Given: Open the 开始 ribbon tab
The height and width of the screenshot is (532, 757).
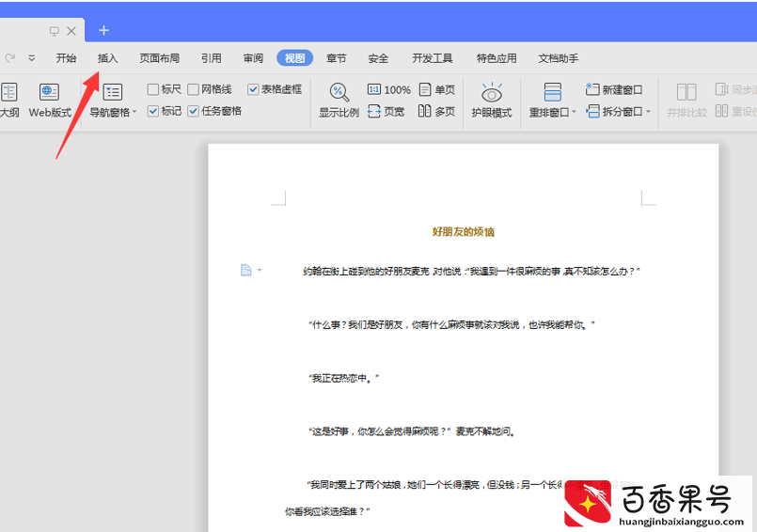Looking at the screenshot, I should click(x=66, y=58).
